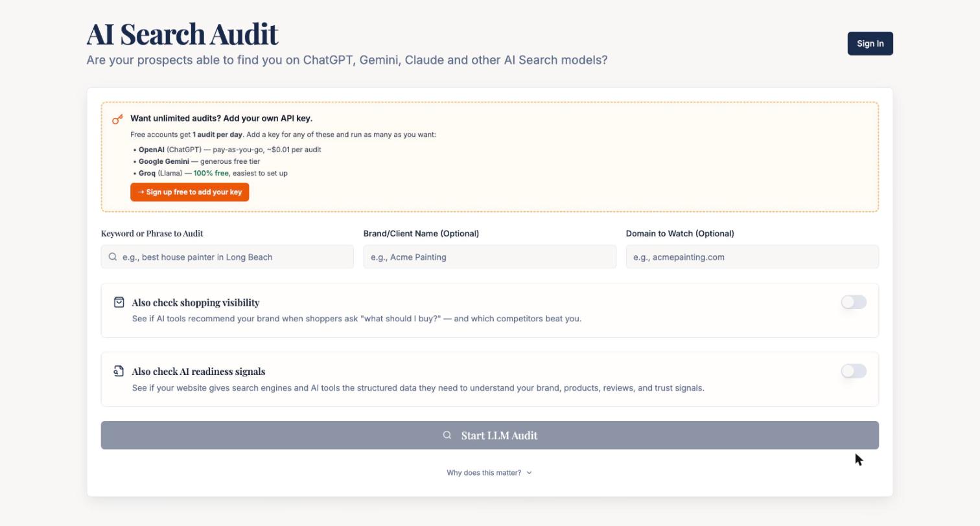Viewport: 980px width, 526px height.
Task: Click the document search icon beside AI readiness signals
Action: tap(119, 371)
